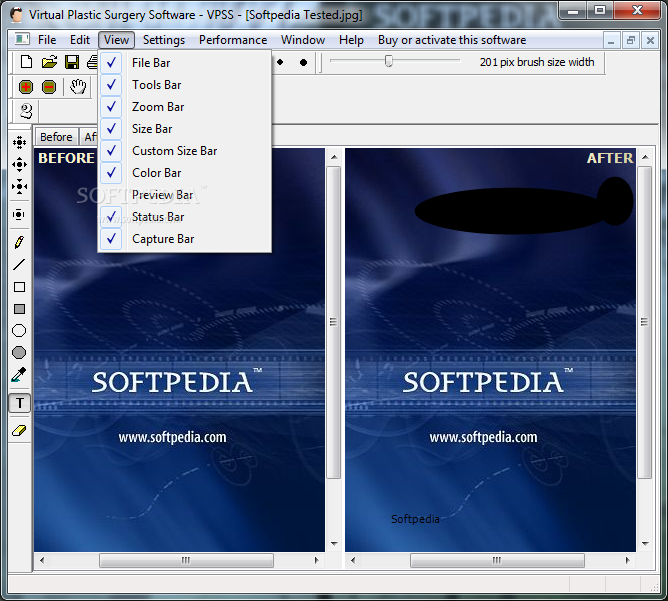Enable Preview Bar in View menu
Viewport: 668px width, 601px height.
pyautogui.click(x=185, y=195)
